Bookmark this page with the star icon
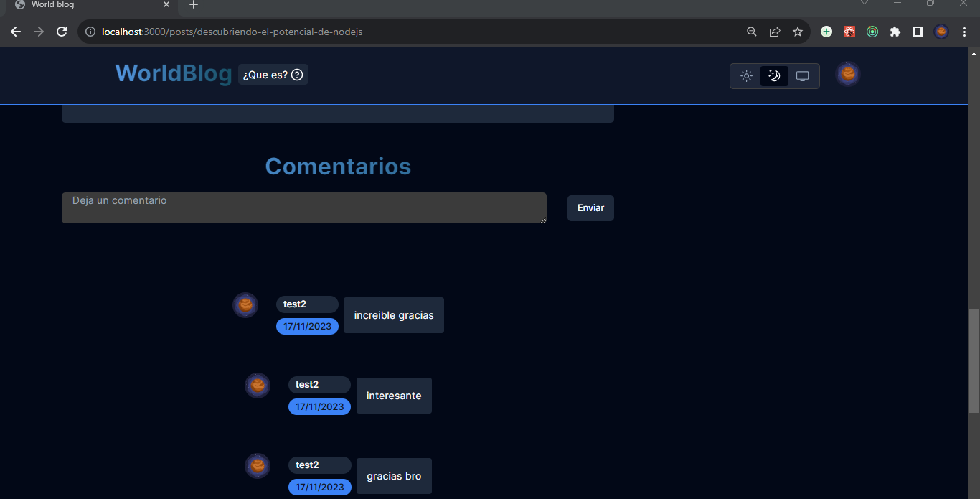The height and width of the screenshot is (499, 980). coord(798,32)
